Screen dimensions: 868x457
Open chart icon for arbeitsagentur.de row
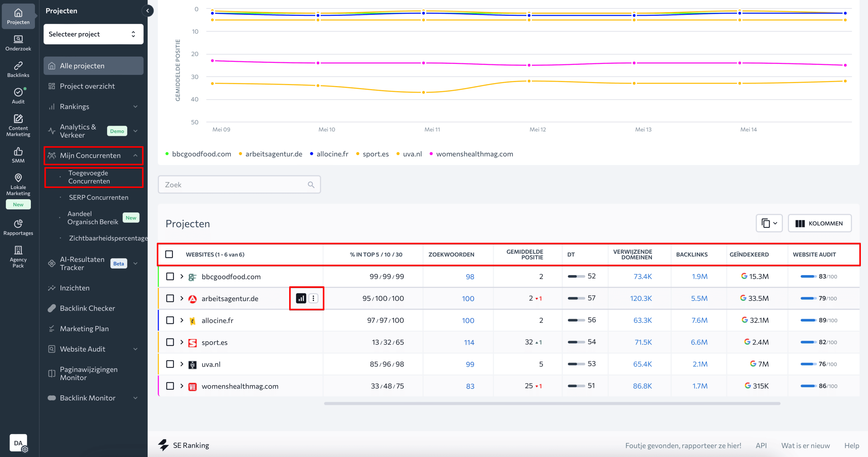[301, 298]
